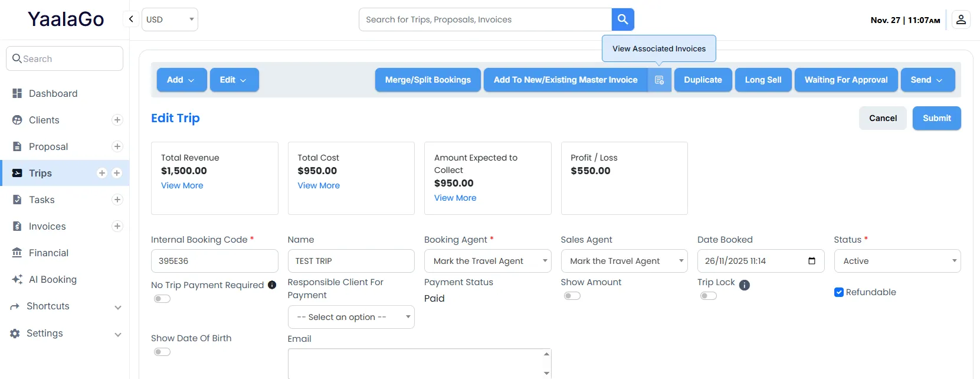Click View More under Amount Expected to Collect

pos(455,198)
